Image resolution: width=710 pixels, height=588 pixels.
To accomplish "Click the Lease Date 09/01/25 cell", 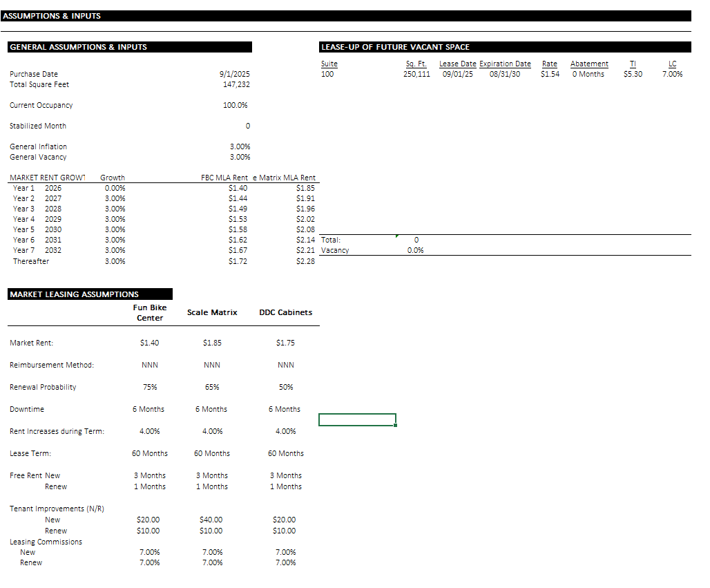I will tap(457, 74).
